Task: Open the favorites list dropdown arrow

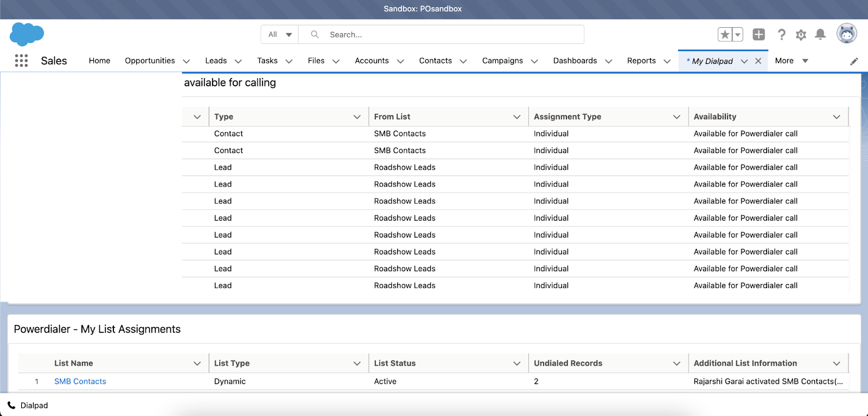Action: (738, 35)
